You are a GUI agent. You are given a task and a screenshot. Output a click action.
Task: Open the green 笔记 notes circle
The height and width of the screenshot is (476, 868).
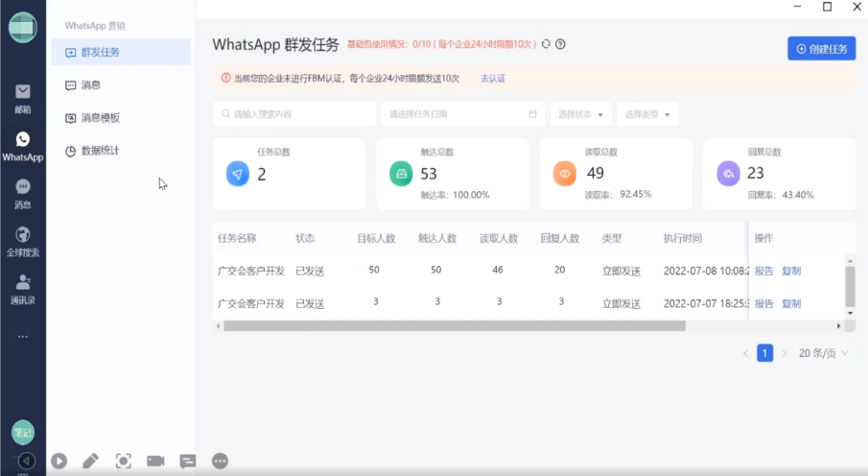pos(23,433)
